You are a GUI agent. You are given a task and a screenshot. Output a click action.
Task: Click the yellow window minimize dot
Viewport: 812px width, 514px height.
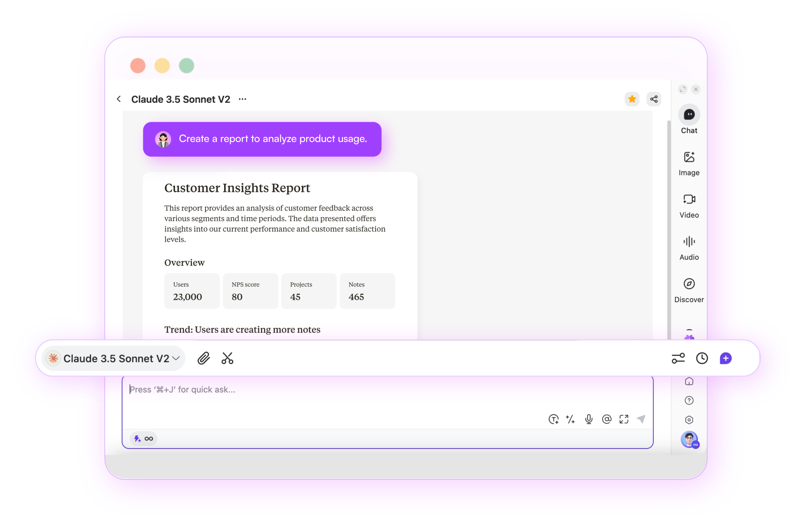162,66
